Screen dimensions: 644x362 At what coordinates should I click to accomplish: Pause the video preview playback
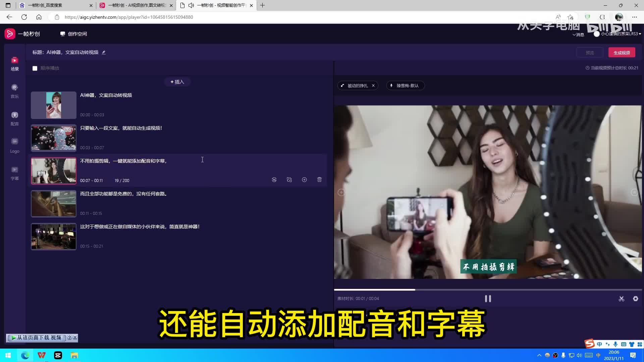click(488, 299)
